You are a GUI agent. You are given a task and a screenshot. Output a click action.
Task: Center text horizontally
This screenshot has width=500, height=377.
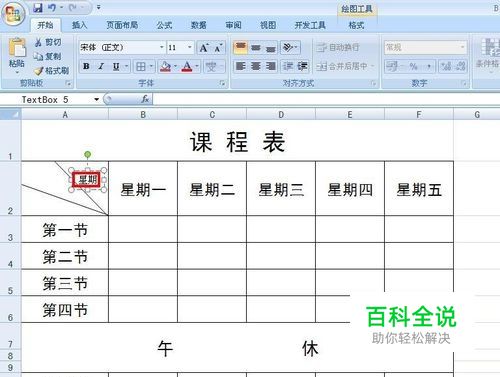click(256, 66)
